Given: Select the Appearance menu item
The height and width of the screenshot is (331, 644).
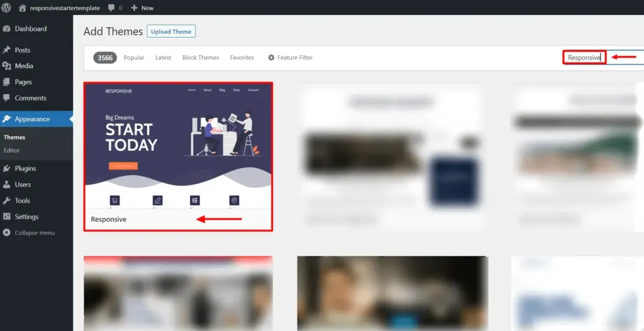Looking at the screenshot, I should click(x=32, y=119).
